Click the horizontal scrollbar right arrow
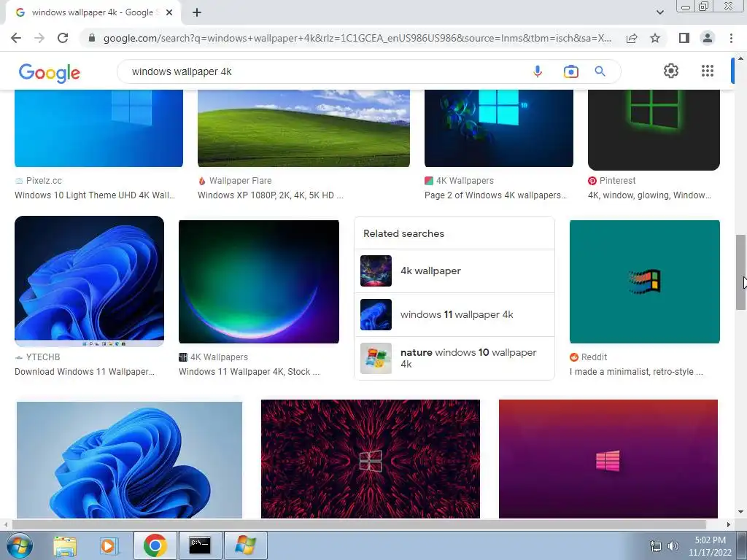Image resolution: width=747 pixels, height=560 pixels. click(x=729, y=524)
